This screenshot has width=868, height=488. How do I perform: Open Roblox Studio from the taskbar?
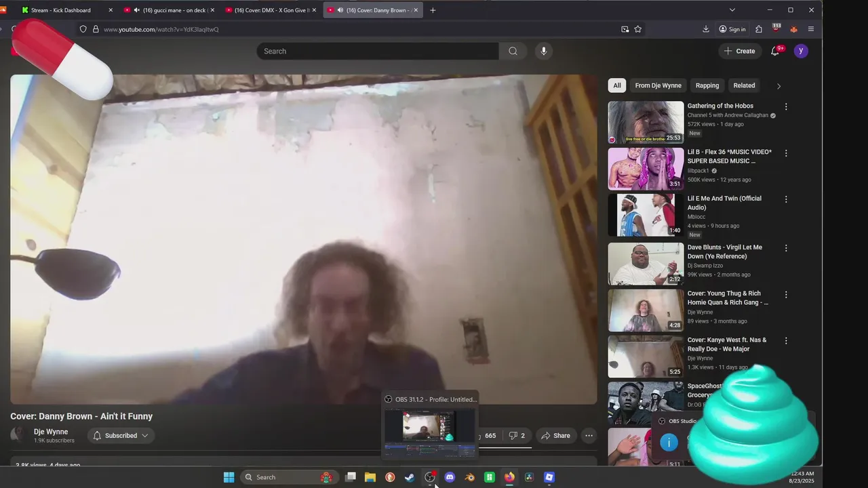coord(549,477)
